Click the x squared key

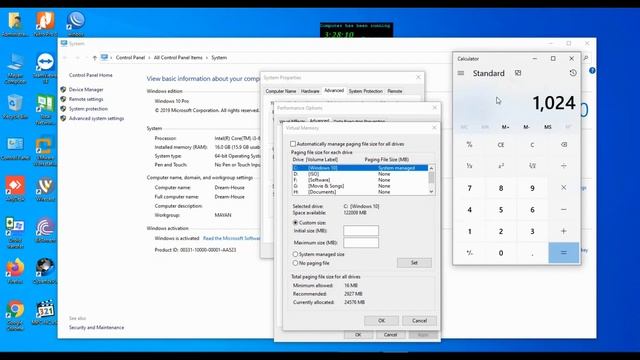[501, 166]
